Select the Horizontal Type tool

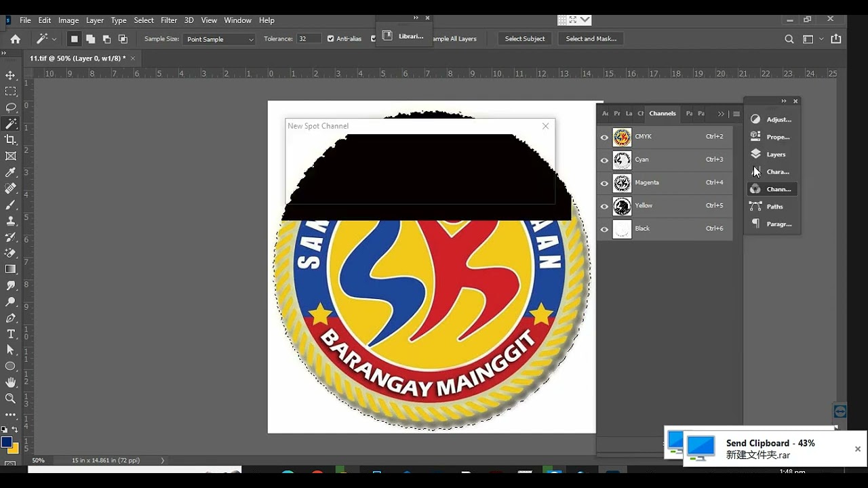tap(10, 334)
